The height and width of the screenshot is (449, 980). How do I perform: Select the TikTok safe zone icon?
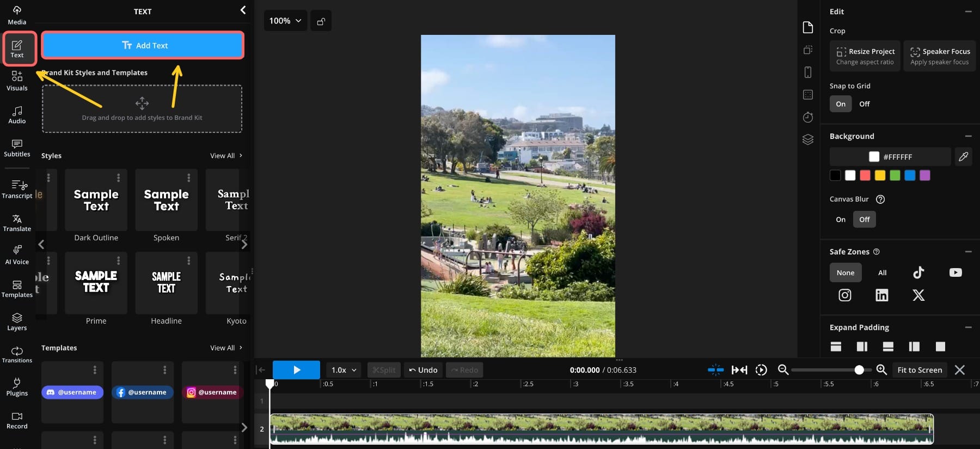[918, 272]
